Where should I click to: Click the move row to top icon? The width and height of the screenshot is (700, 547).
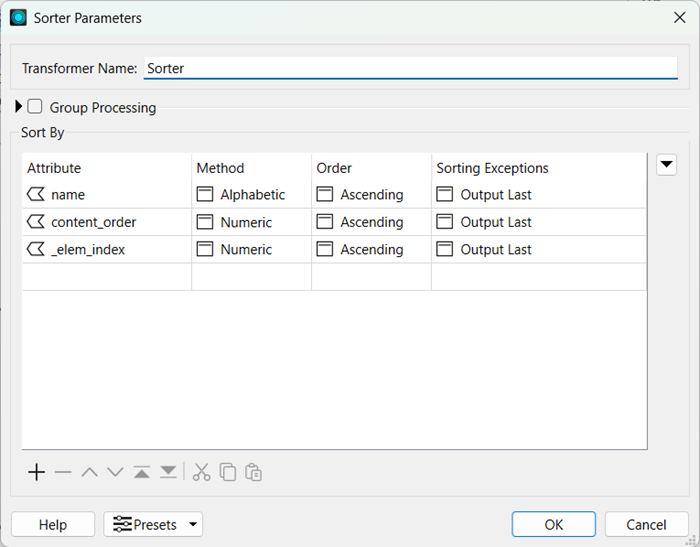pos(142,472)
